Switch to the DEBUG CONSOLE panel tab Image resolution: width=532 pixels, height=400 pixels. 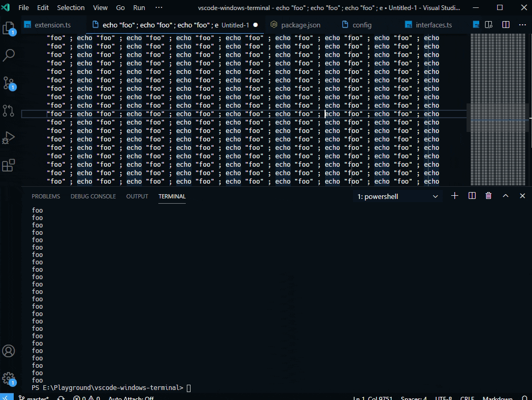(x=93, y=196)
